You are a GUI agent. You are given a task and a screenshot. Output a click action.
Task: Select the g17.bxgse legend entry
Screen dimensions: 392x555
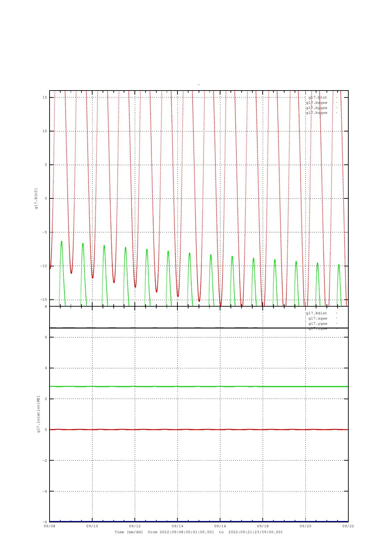point(316,103)
